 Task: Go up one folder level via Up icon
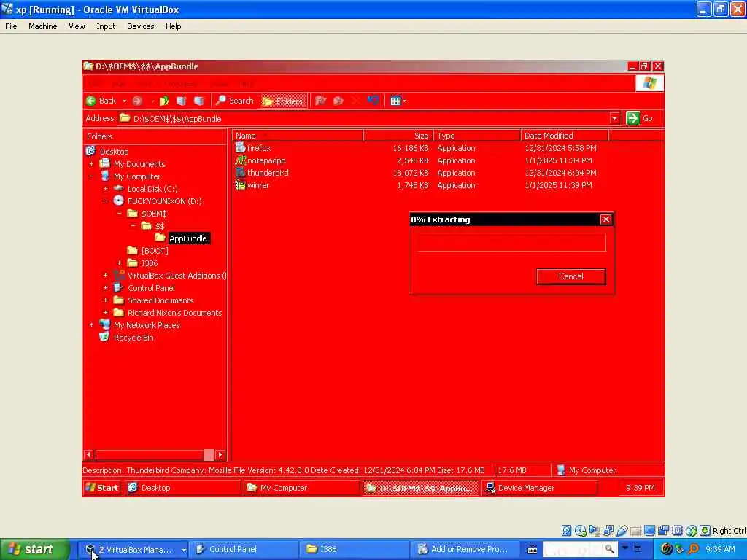pyautogui.click(x=164, y=101)
